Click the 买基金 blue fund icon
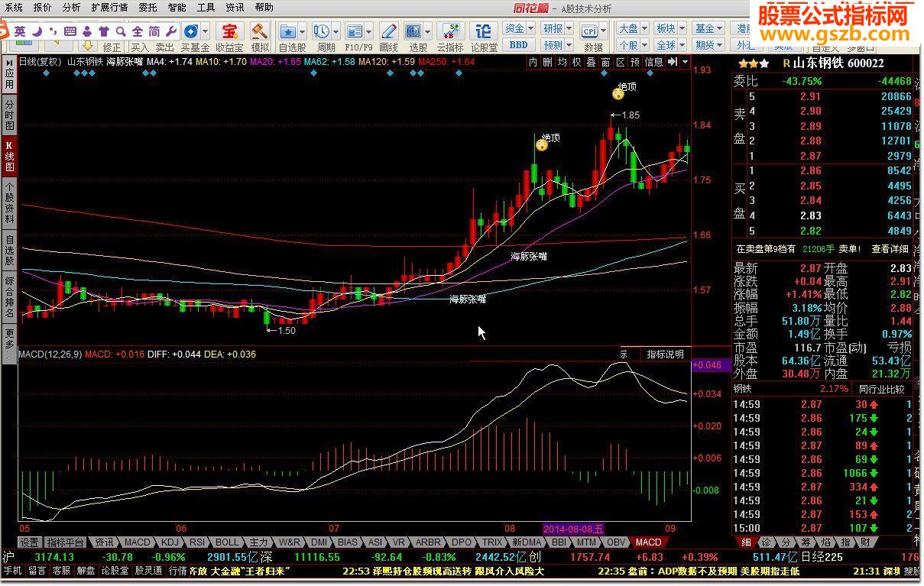This screenshot has width=924, height=586. point(190,31)
